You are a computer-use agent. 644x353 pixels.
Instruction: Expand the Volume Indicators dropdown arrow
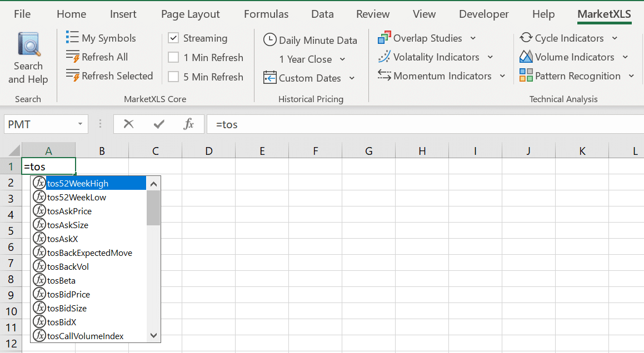(626, 57)
